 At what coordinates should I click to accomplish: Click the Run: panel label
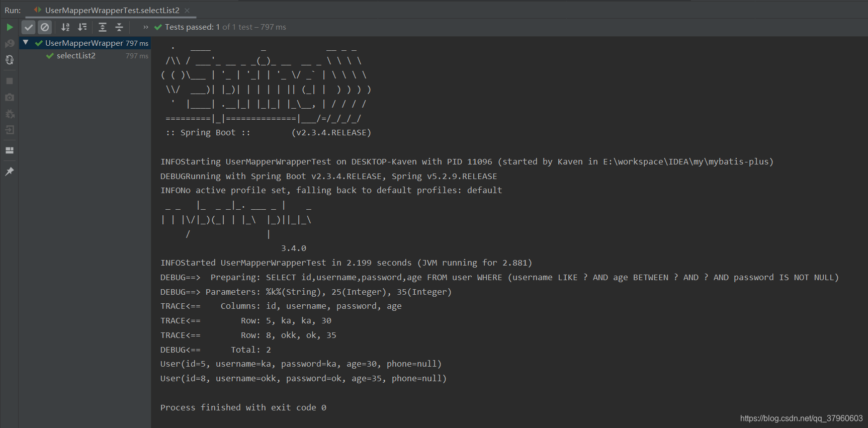pos(13,10)
